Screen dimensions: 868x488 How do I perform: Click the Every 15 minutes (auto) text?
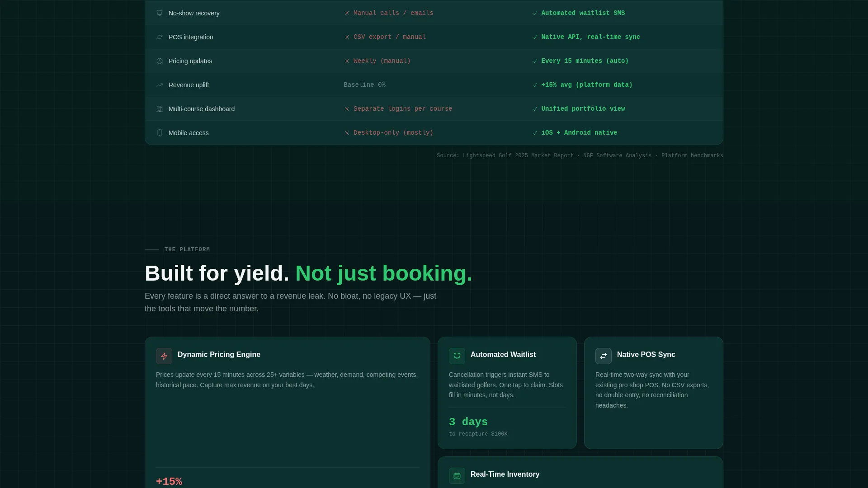(x=585, y=61)
